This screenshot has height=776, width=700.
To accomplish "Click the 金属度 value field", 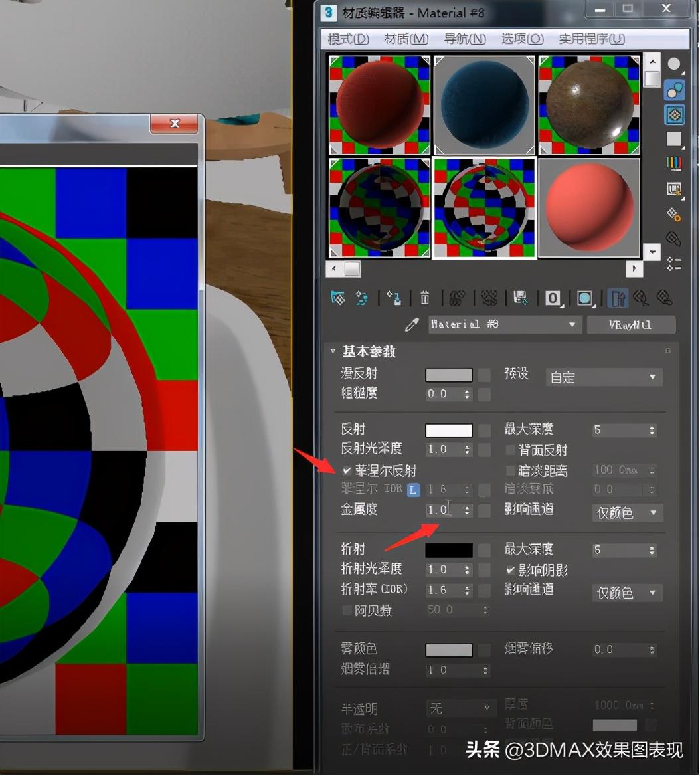I will (444, 510).
